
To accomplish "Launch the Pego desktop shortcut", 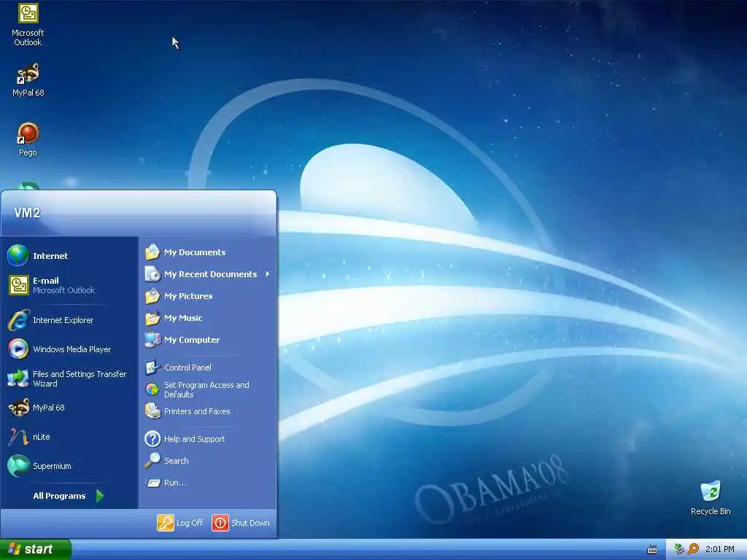I will 28,139.
